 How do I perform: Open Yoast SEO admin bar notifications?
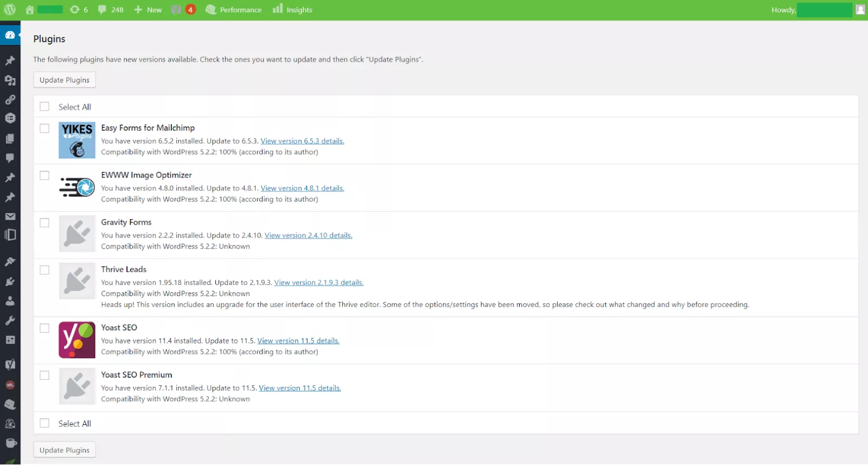click(x=183, y=10)
